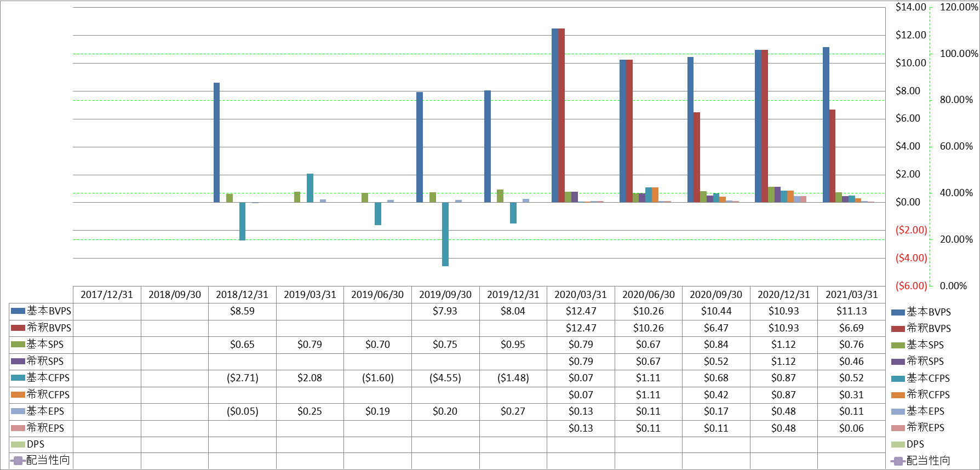Select the 2019/12/31 column header
The image size is (980, 470).
(513, 294)
